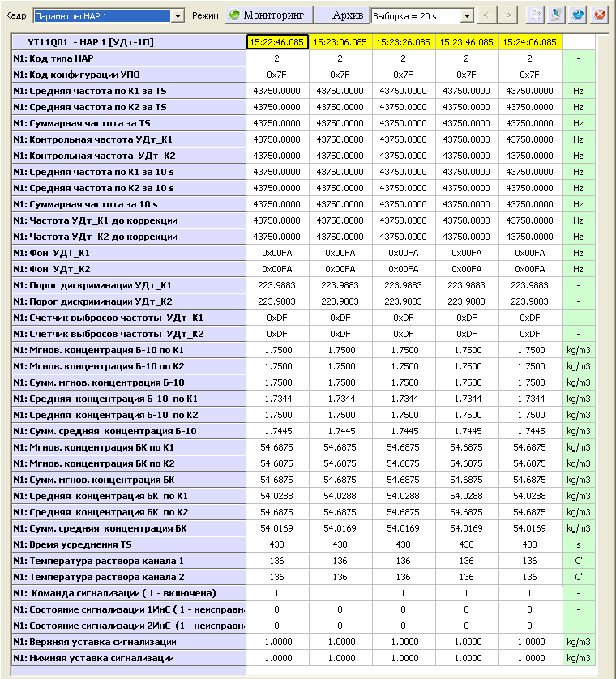Click row N1: Время усреднения TS

(129, 544)
